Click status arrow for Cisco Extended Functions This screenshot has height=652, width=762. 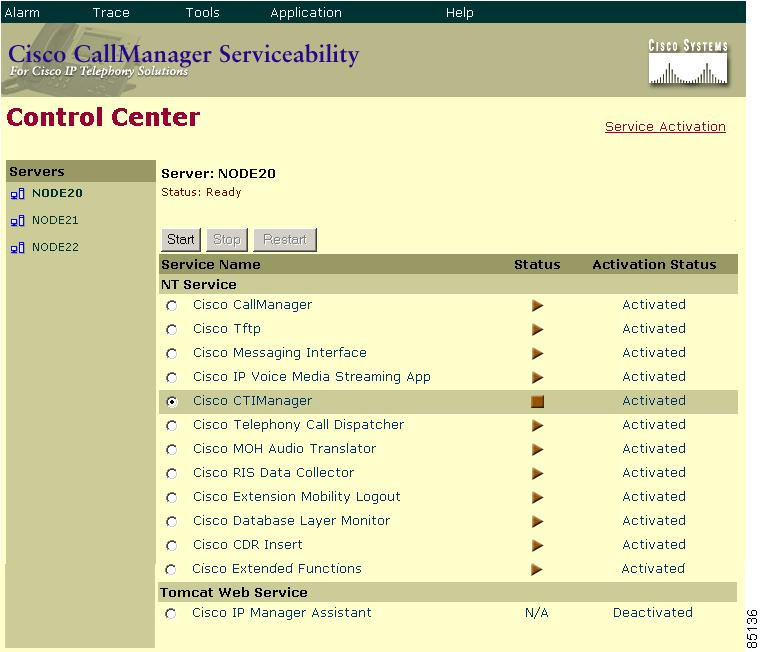pyautogui.click(x=536, y=569)
